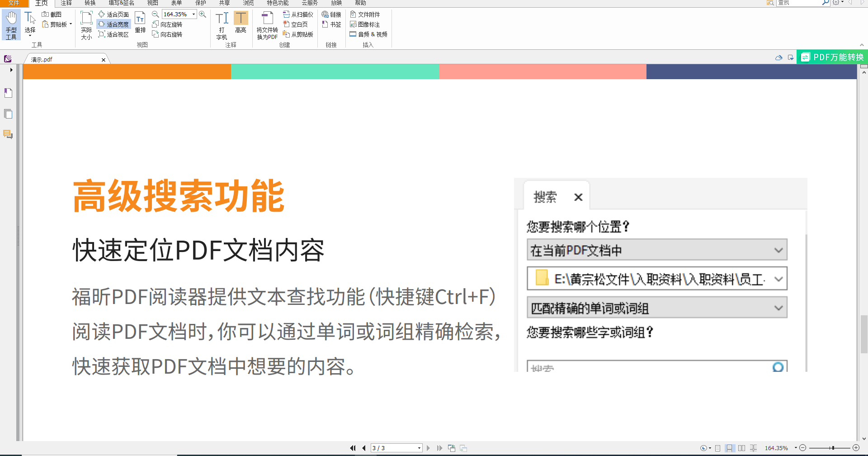This screenshot has width=868, height=456.
Task: Expand the zoom percentage 164.35% dropdown
Action: (193, 14)
